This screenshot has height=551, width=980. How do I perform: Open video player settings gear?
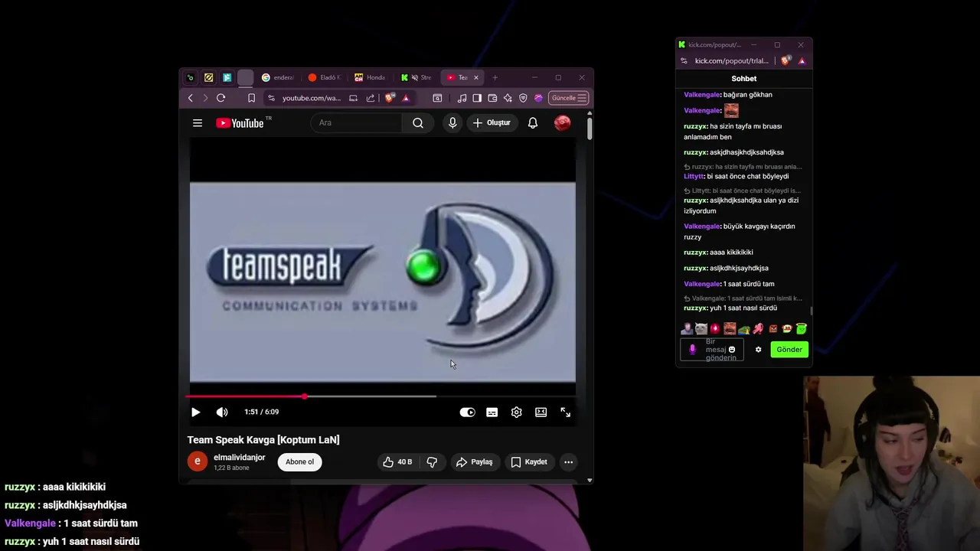click(517, 412)
